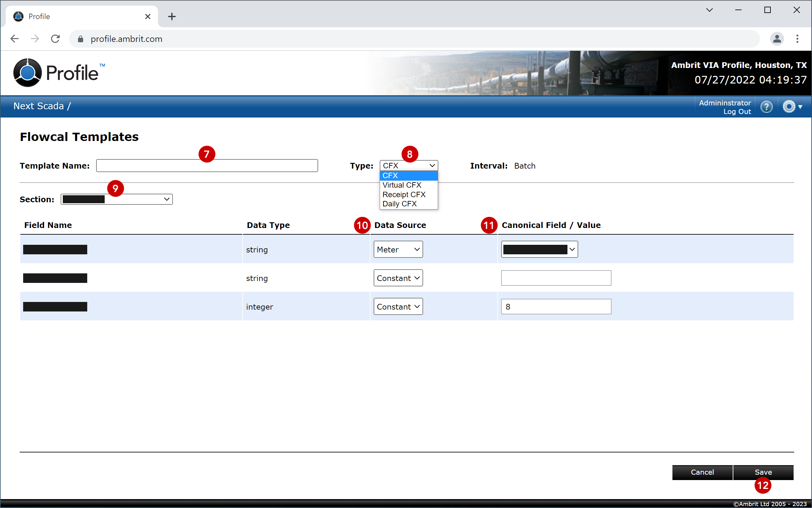This screenshot has height=508, width=812.
Task: Select Daily CFX from the Type list
Action: (409, 204)
